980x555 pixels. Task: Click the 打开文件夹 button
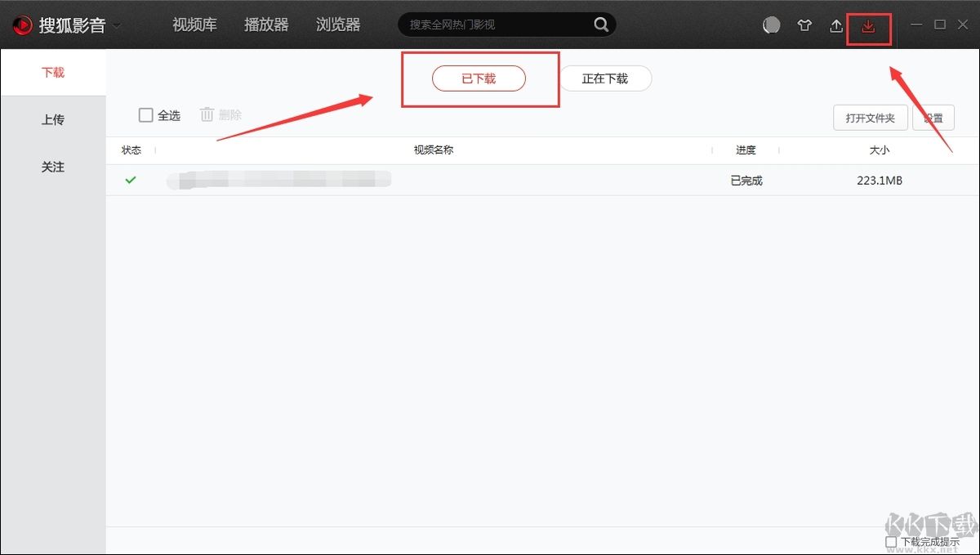tap(870, 118)
